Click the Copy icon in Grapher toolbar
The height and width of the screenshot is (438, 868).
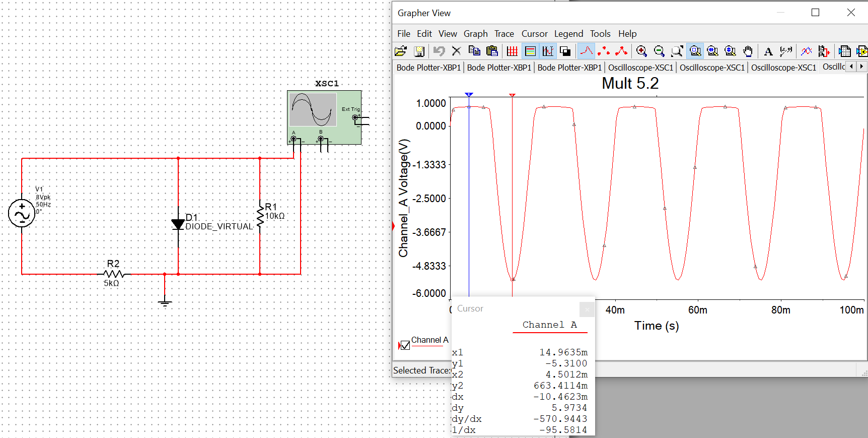(474, 51)
